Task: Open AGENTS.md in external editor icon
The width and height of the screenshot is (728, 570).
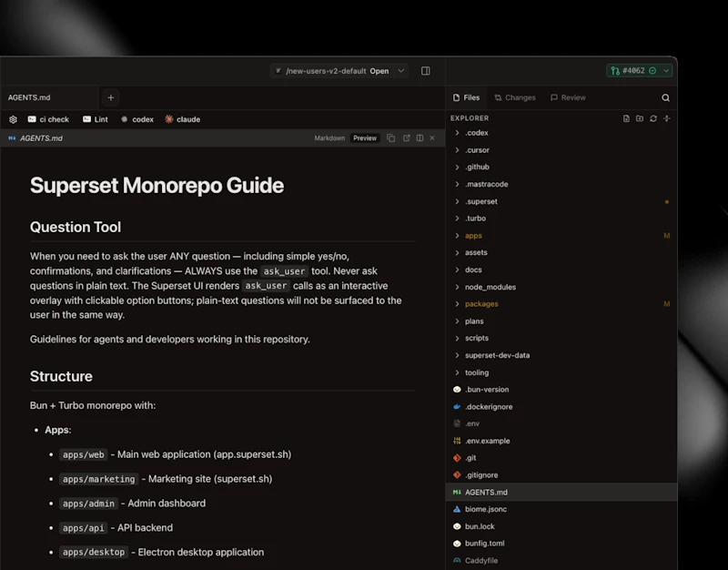Action: point(406,138)
